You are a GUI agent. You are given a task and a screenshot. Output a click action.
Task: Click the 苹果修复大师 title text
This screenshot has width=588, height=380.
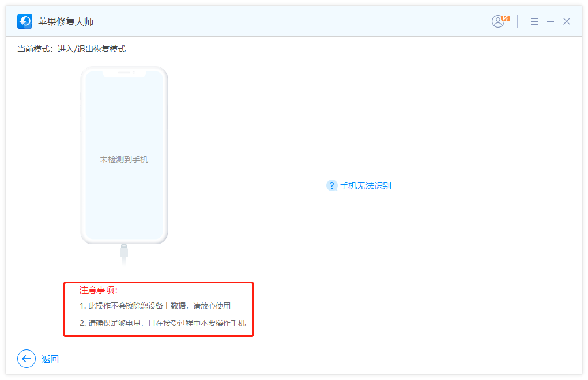pos(66,22)
